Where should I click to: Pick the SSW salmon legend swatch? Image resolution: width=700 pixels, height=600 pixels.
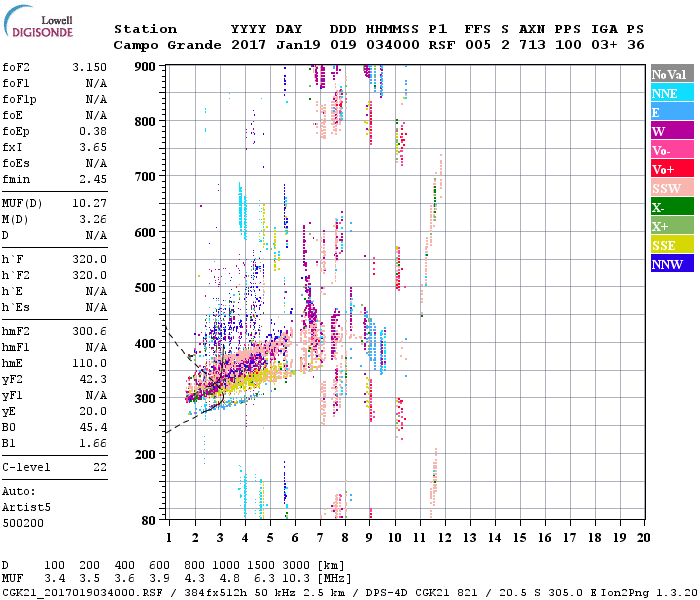(672, 188)
